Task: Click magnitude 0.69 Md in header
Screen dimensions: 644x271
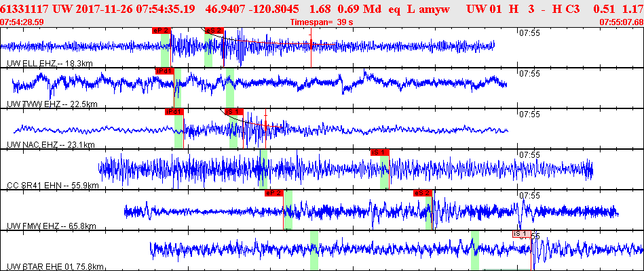Action: (x=354, y=8)
